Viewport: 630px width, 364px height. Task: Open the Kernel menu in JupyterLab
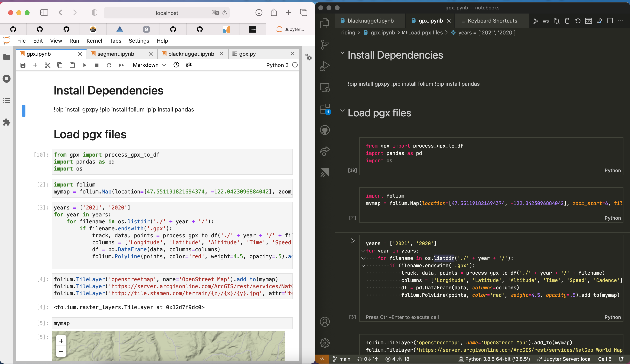[x=94, y=41]
